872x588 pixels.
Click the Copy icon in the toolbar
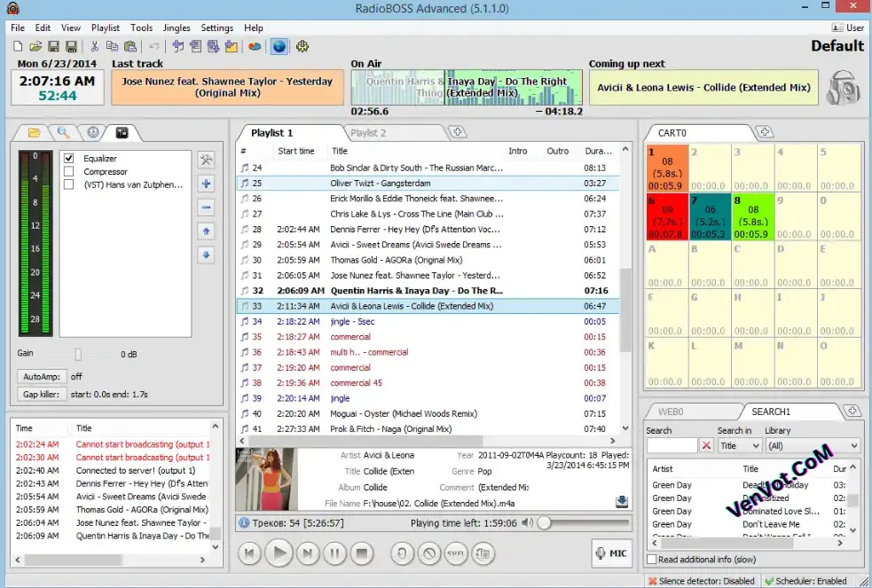click(112, 47)
